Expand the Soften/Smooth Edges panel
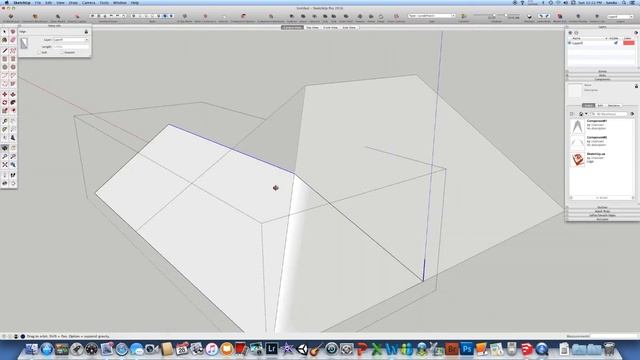This screenshot has height=360, width=640. (602, 215)
